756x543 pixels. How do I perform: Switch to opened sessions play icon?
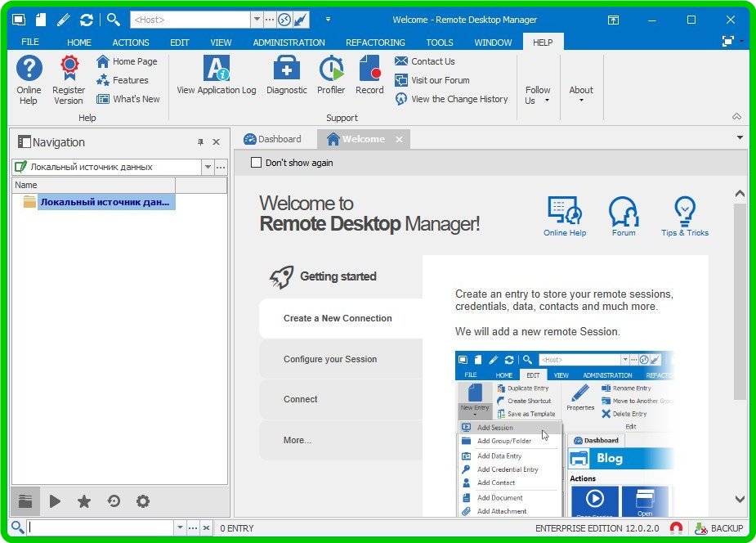[55, 501]
